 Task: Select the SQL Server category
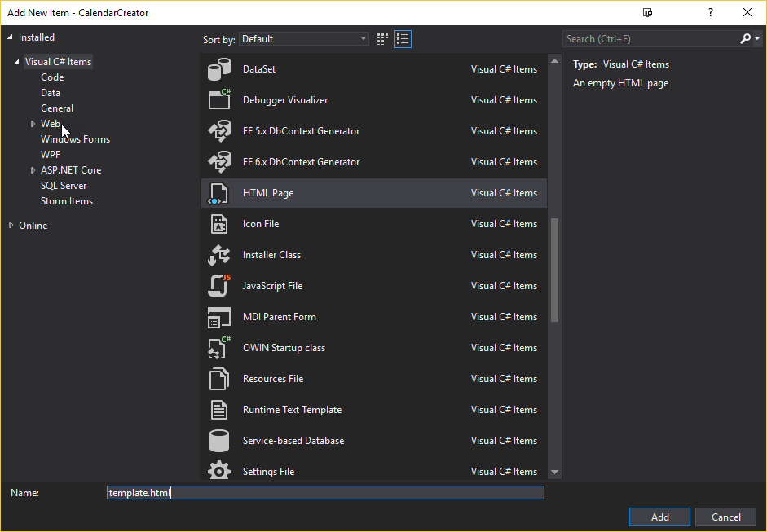click(64, 186)
